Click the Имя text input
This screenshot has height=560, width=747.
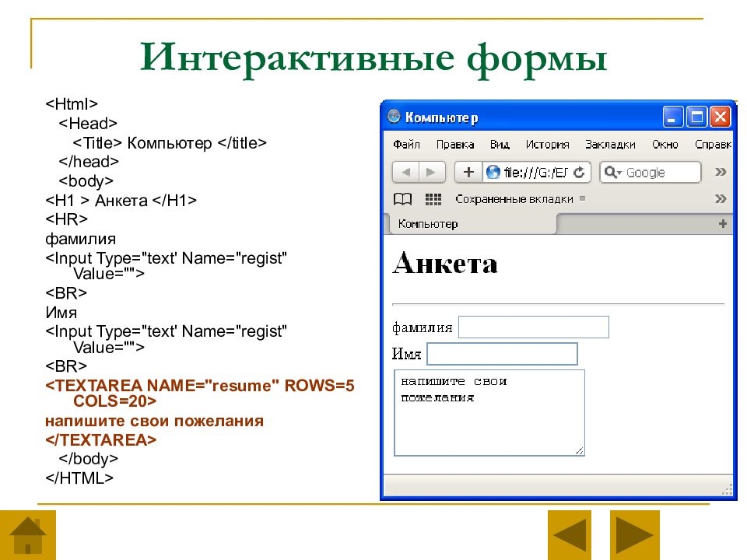point(502,354)
